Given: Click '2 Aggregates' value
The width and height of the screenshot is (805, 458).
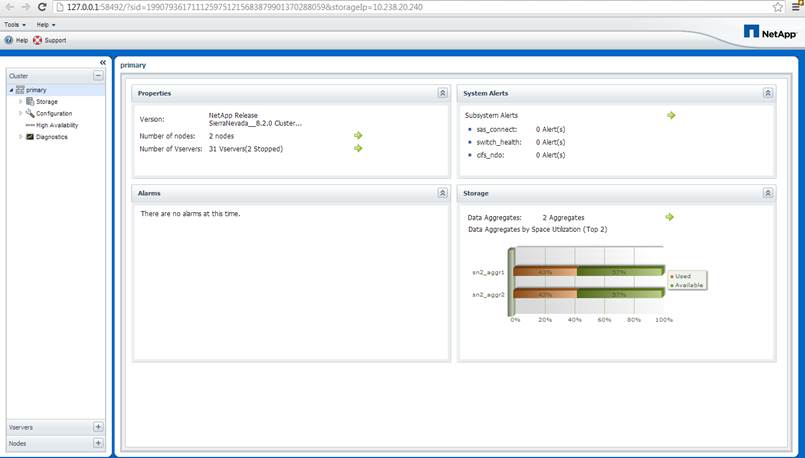Looking at the screenshot, I should [x=563, y=218].
